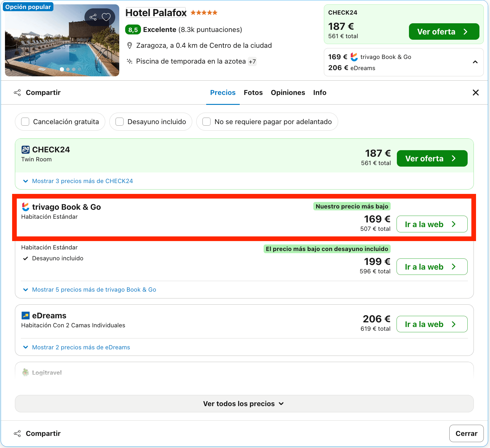
Task: Show more amenities via the +7 badge
Action: pos(252,61)
